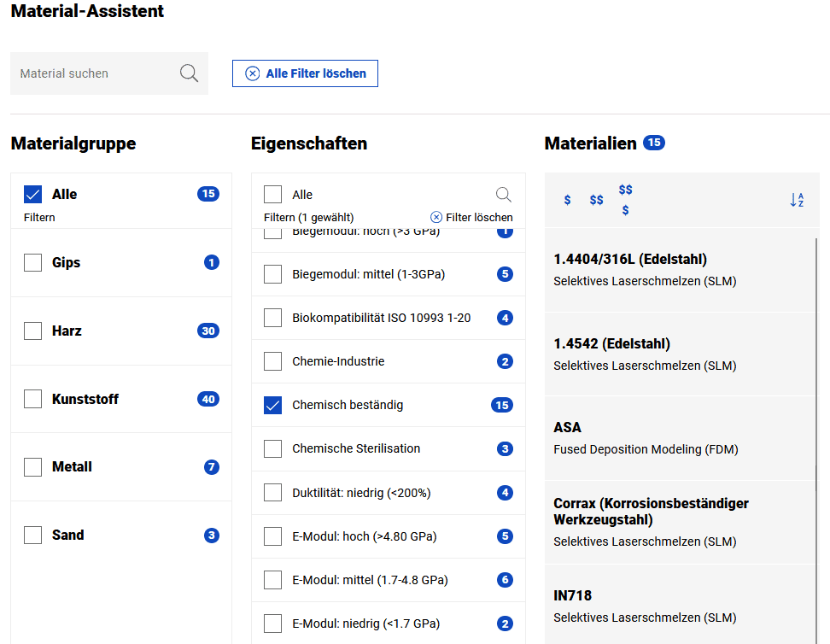Viewport: 830px width, 644px height.
Task: Open material 1.4542 (Edelstahl)
Action: (680, 354)
